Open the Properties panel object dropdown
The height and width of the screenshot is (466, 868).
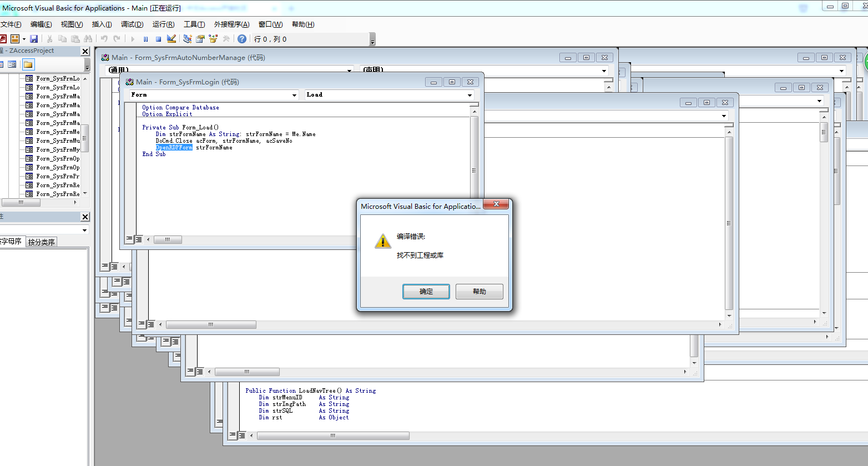[85, 230]
